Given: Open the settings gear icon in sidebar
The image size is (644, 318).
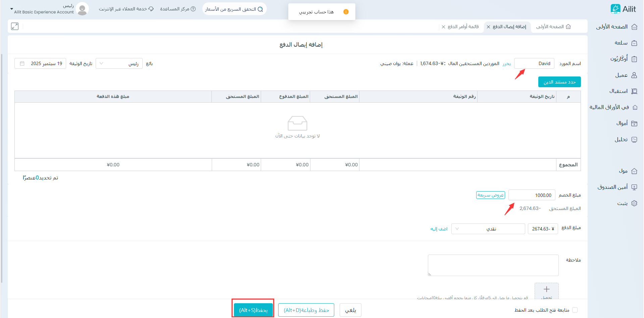Looking at the screenshot, I should (x=634, y=203).
